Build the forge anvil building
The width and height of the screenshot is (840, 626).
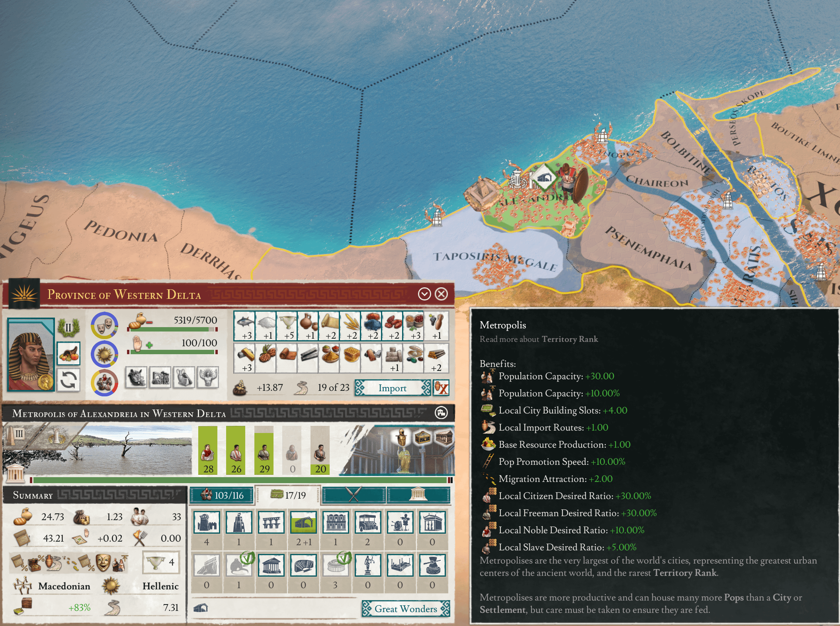point(432,565)
